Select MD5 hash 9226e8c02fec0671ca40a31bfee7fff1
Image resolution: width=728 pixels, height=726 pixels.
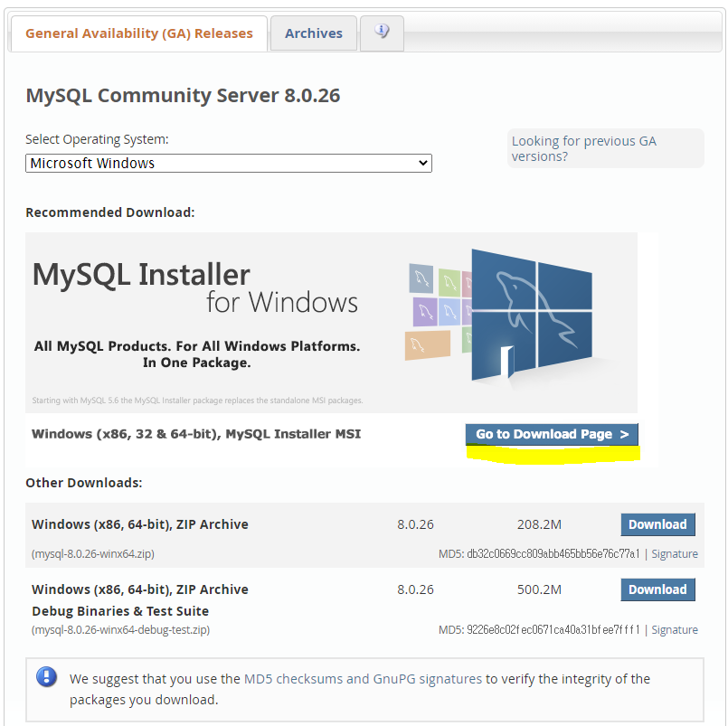[553, 630]
